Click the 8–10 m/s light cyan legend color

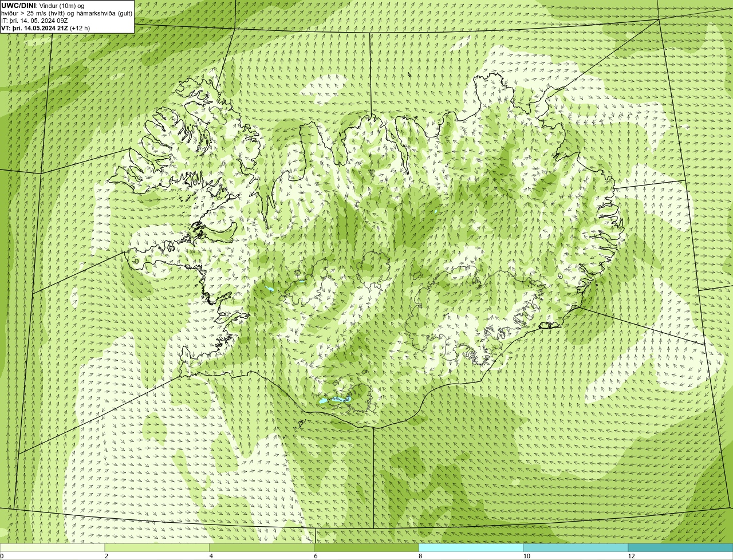point(471,547)
